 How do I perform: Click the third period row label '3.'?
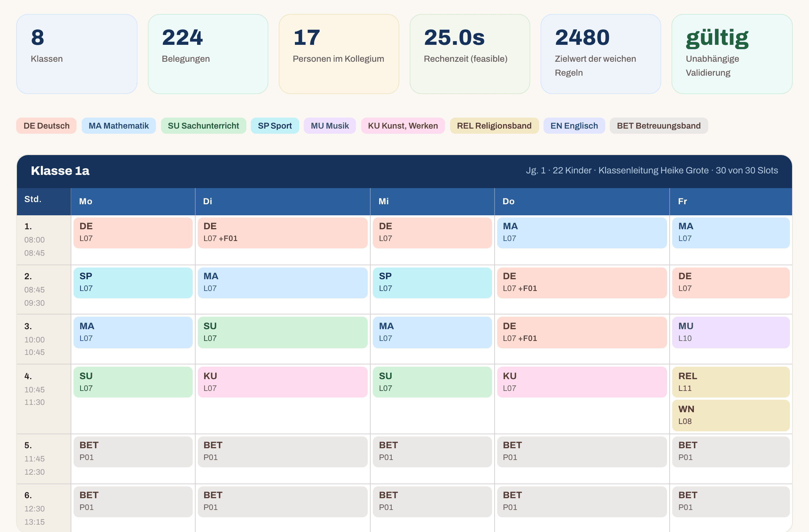(x=28, y=326)
